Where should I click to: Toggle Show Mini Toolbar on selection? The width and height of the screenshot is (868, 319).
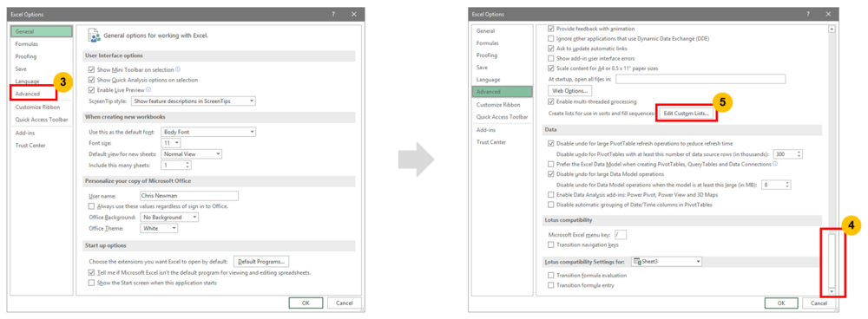pos(92,69)
